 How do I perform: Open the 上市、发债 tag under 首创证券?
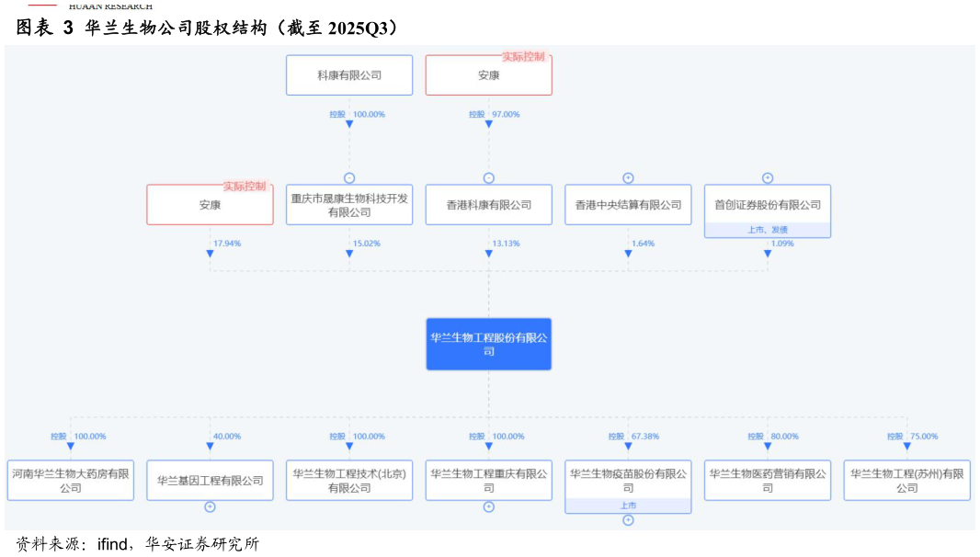click(x=768, y=229)
